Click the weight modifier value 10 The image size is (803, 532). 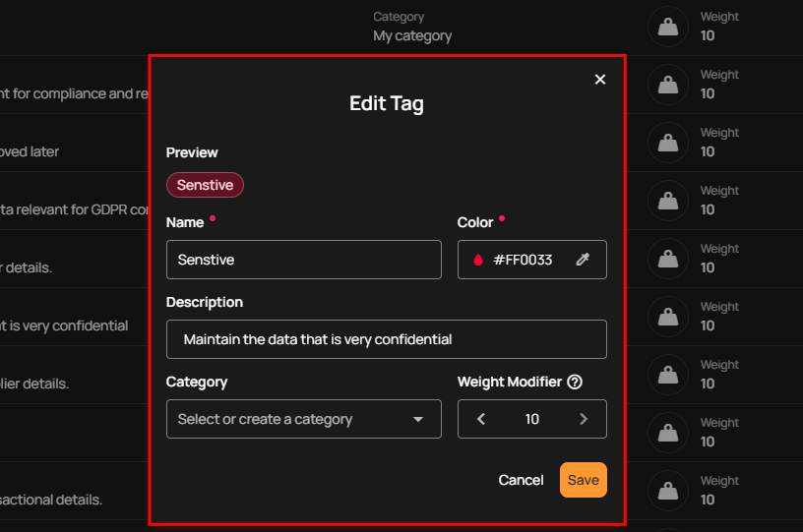tap(531, 419)
